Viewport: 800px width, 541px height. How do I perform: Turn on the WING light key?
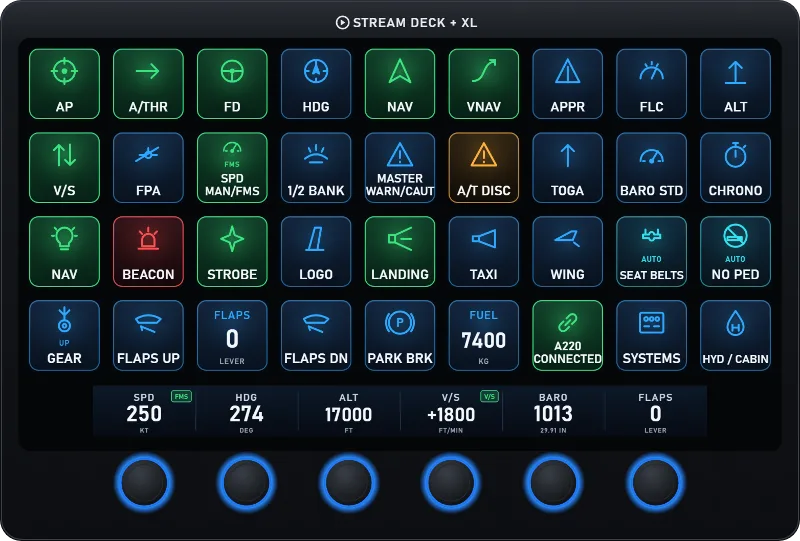(x=567, y=252)
